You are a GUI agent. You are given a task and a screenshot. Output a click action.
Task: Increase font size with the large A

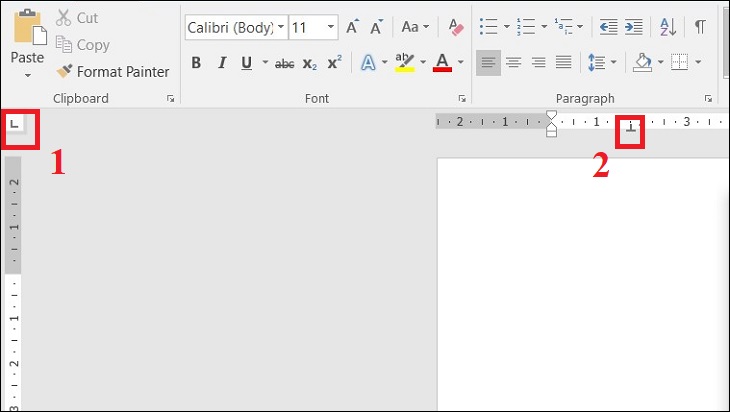[x=352, y=27]
